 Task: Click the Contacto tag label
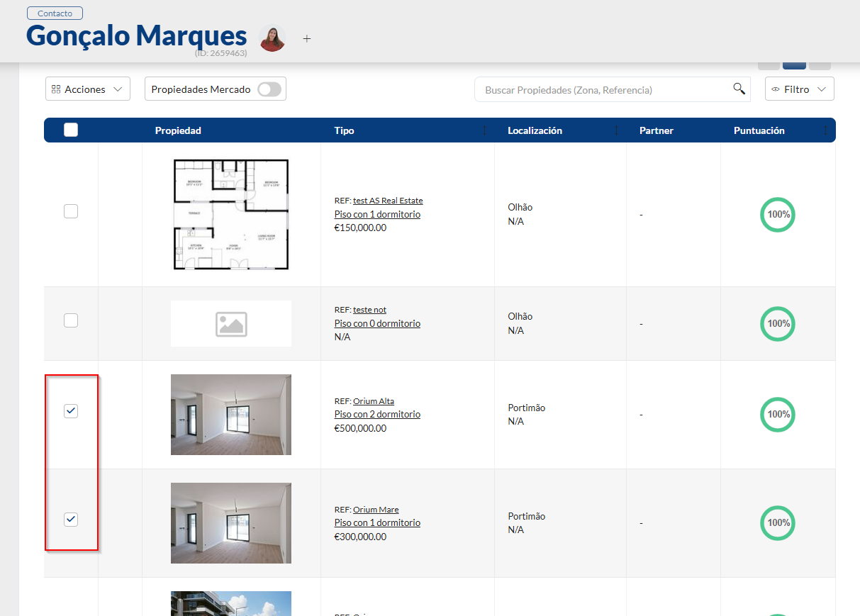click(x=55, y=13)
